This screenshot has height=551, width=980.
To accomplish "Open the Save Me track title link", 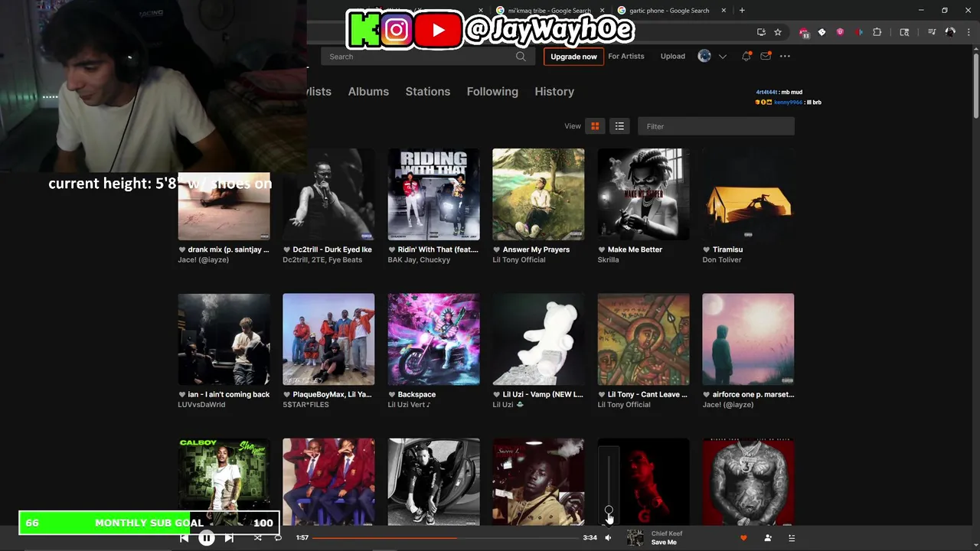I will point(664,543).
